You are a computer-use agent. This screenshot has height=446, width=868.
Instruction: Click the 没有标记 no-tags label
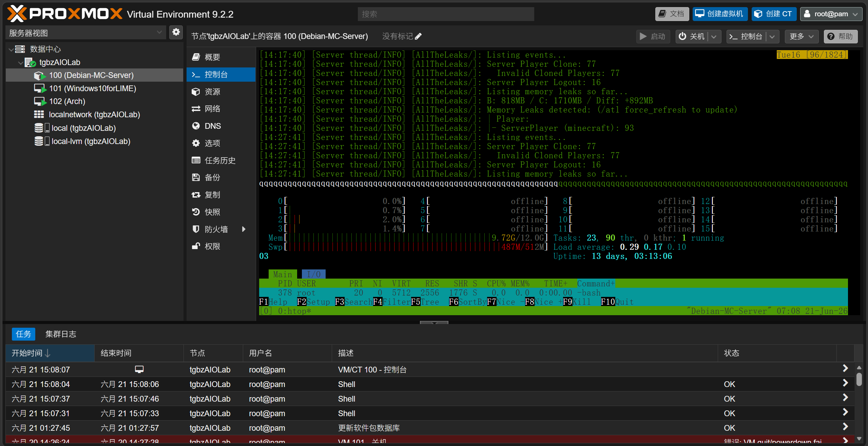click(398, 36)
